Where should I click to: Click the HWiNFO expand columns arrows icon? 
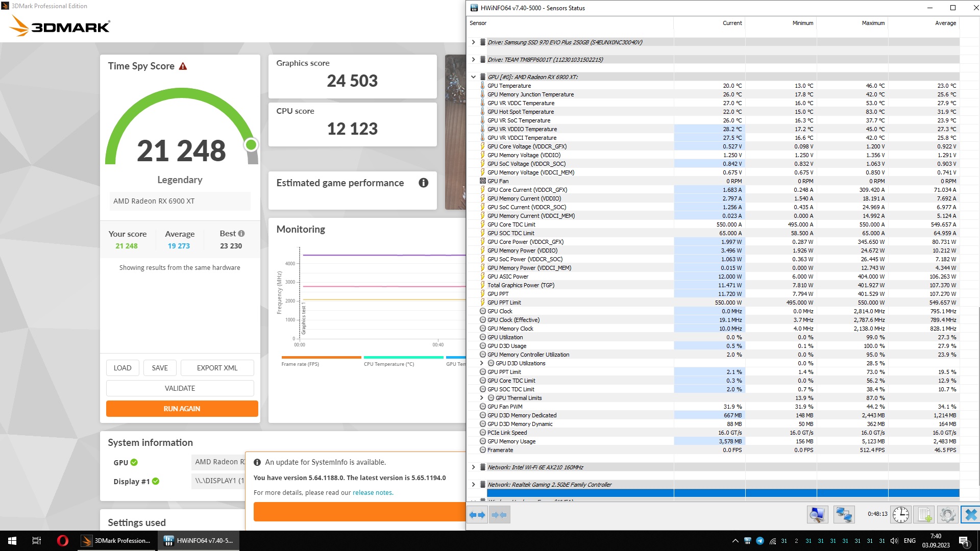point(477,515)
